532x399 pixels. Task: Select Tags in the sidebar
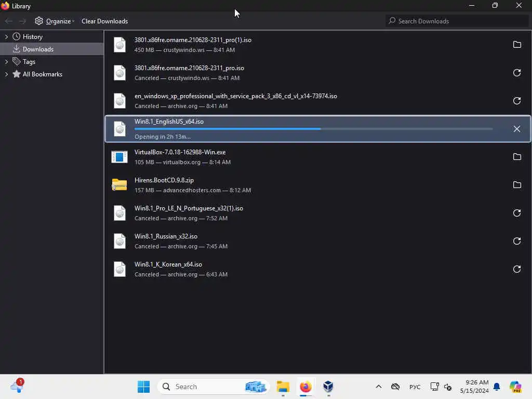pos(29,62)
